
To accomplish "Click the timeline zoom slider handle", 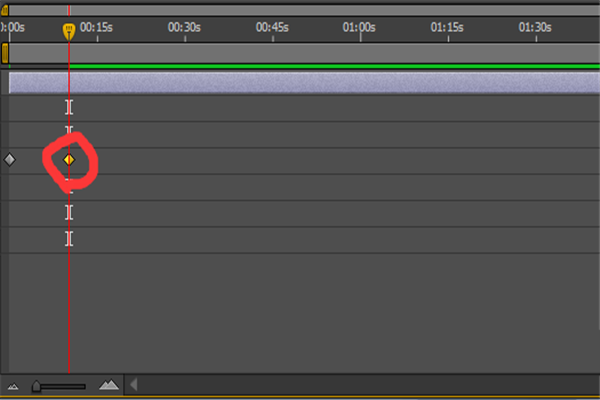I will 36,386.
